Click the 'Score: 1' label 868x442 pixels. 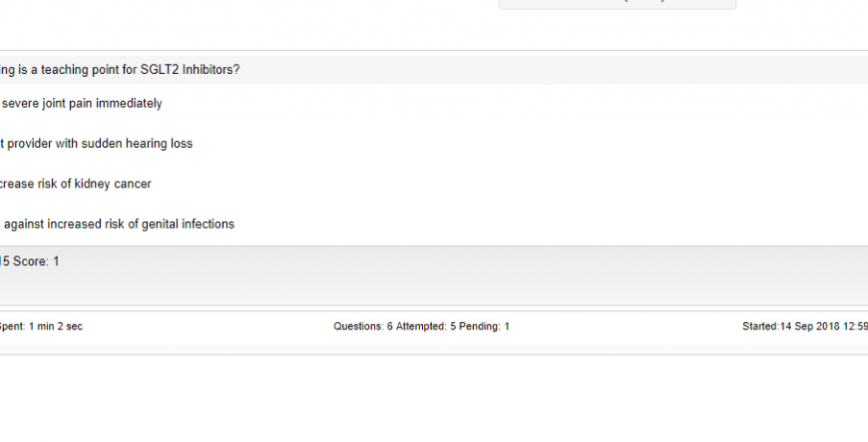(x=36, y=261)
